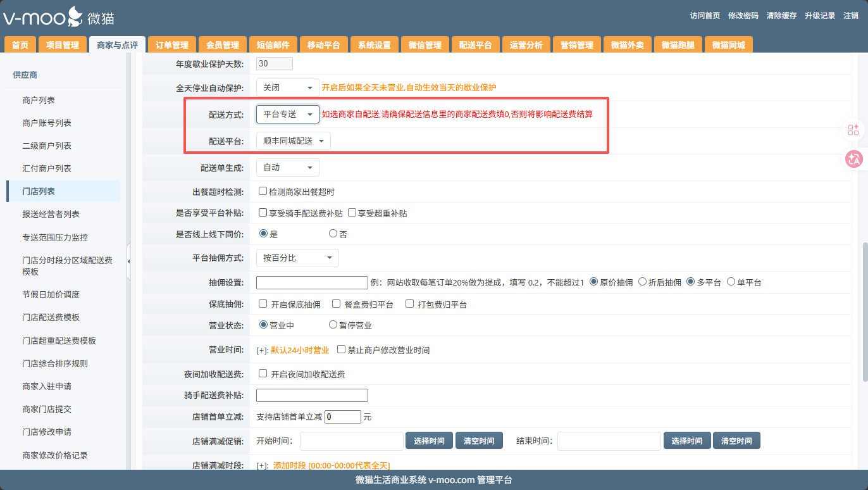Click the apps grid floating icon
The width and height of the screenshot is (868, 490).
pos(853,130)
